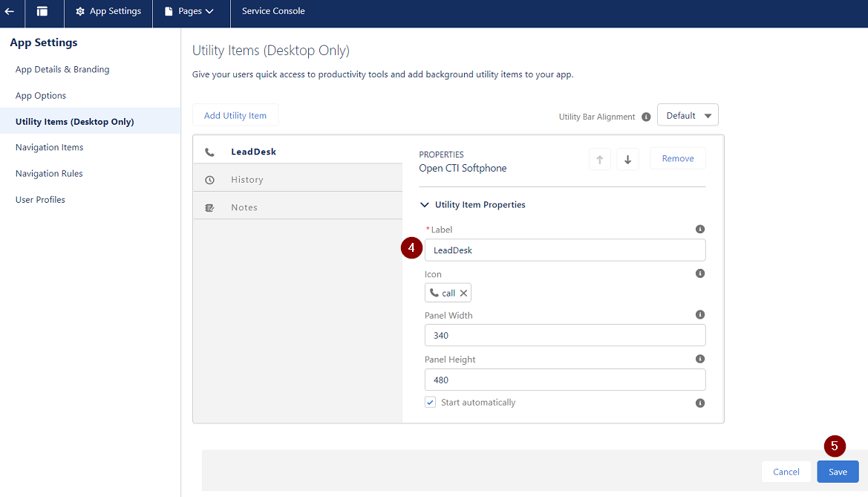Show info tooltip for Icon field
This screenshot has width=868, height=497.
coord(700,273)
